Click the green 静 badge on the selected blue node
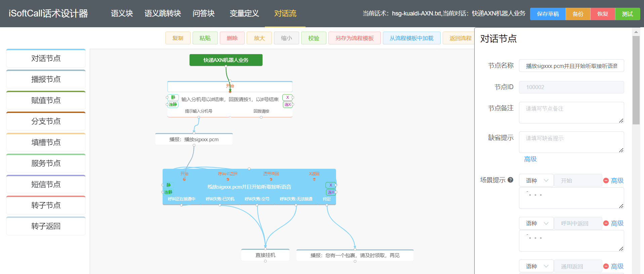Viewport: 644px width, 274px height. tap(168, 185)
